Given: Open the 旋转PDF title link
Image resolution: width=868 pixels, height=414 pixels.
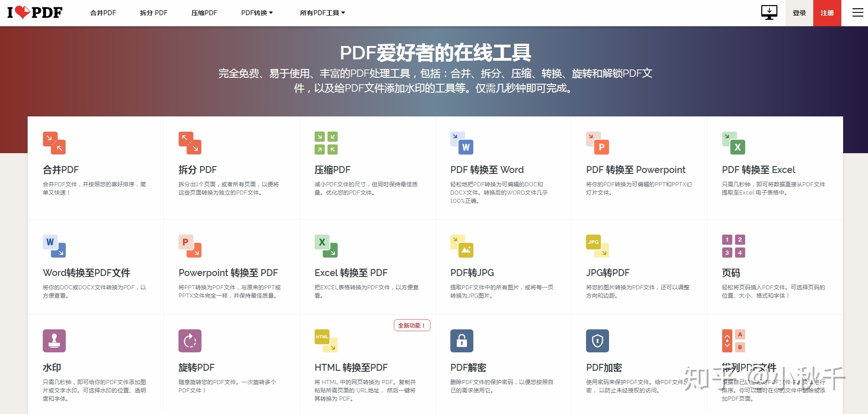Looking at the screenshot, I should [x=196, y=368].
